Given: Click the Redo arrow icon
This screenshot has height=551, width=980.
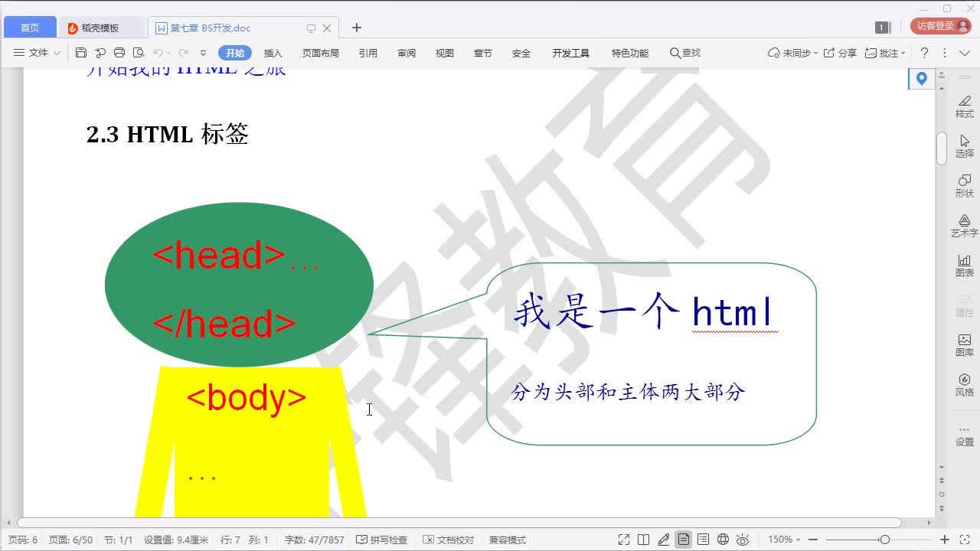Looking at the screenshot, I should (x=183, y=53).
